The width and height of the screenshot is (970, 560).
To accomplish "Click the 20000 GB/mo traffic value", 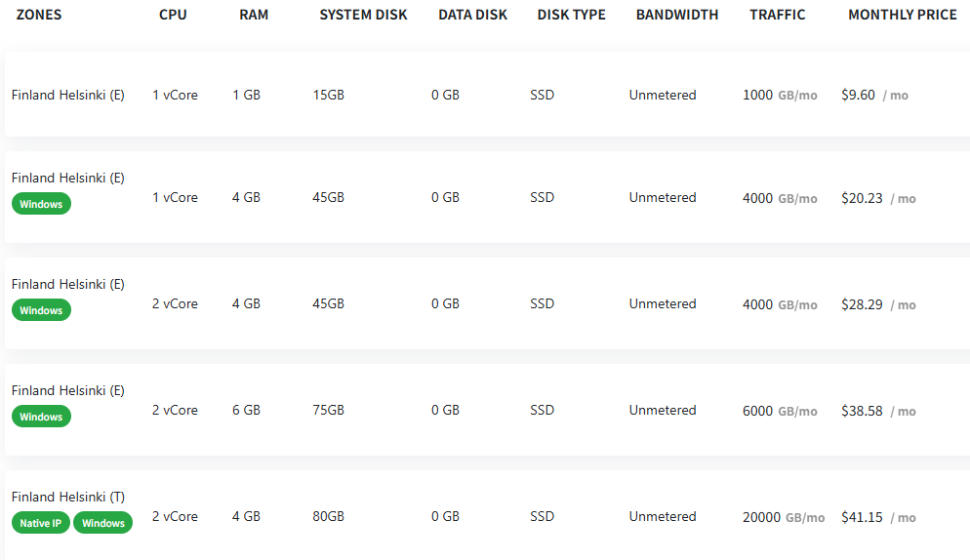I will coord(784,517).
